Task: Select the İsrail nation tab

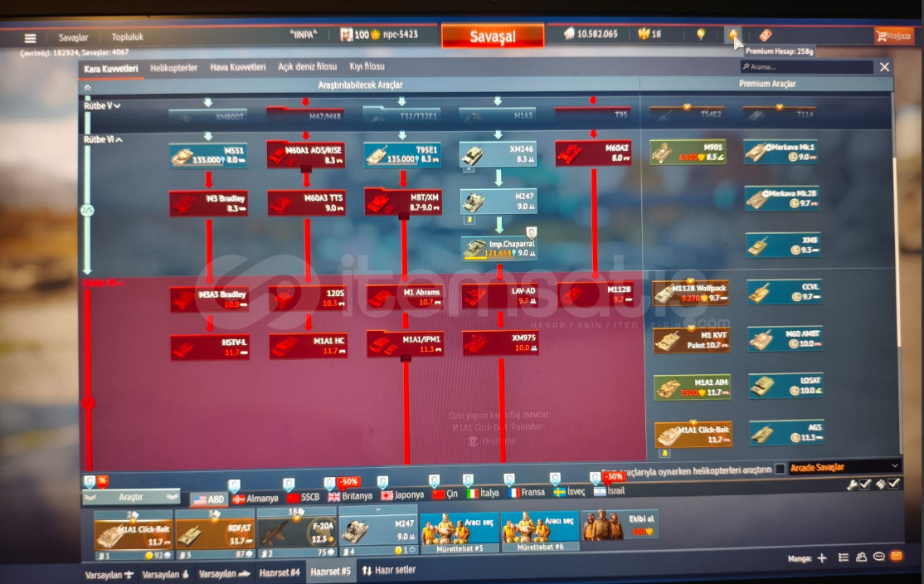Action: tap(610, 491)
